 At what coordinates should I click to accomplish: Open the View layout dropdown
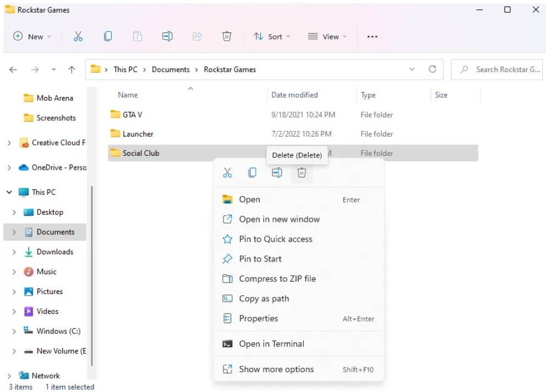pos(327,36)
